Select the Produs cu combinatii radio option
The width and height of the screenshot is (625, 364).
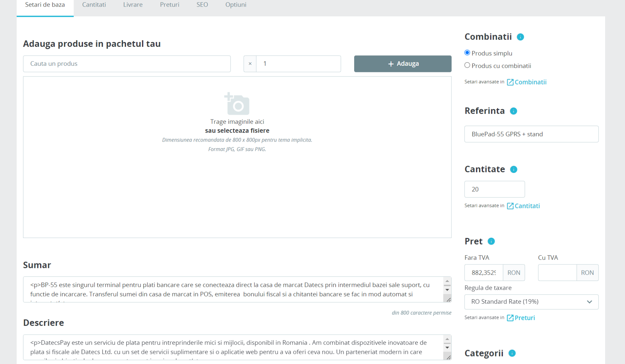coord(467,65)
